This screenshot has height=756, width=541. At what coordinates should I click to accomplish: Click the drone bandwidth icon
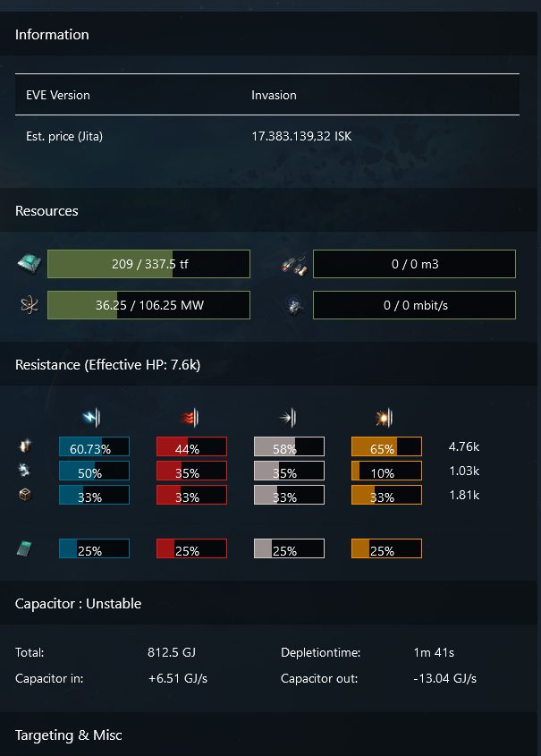[x=295, y=304]
